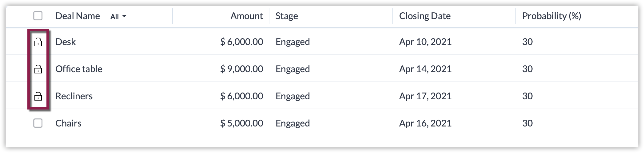
Task: Click the $ 9,000.00 amount cell
Action: coord(241,69)
